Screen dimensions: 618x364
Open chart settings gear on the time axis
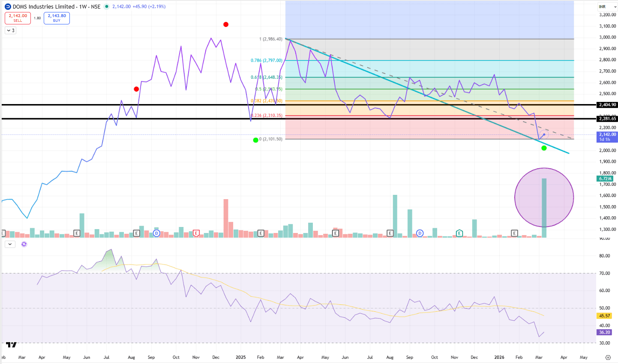pos(608,357)
